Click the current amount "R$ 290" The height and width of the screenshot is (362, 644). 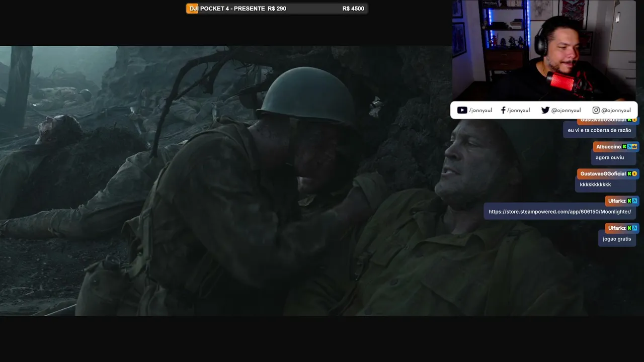[277, 9]
